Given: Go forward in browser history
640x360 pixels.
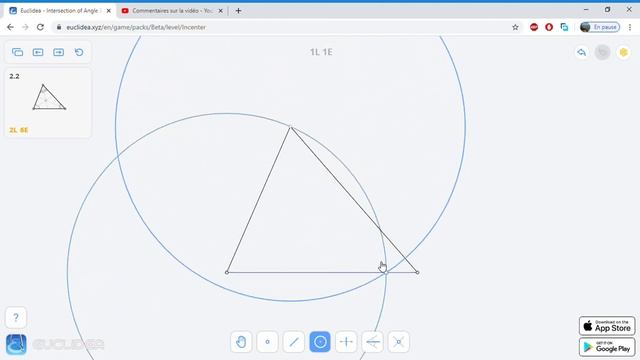Looking at the screenshot, I should coord(25,27).
